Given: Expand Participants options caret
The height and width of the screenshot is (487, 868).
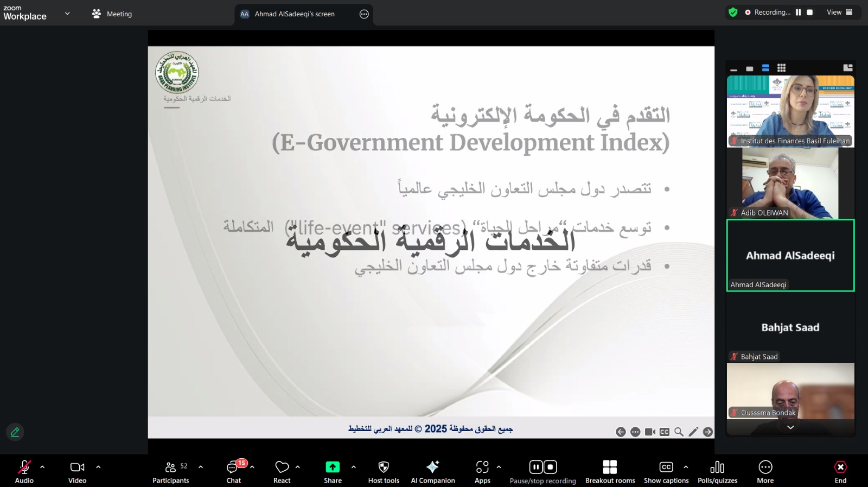Looking at the screenshot, I should point(201,467).
